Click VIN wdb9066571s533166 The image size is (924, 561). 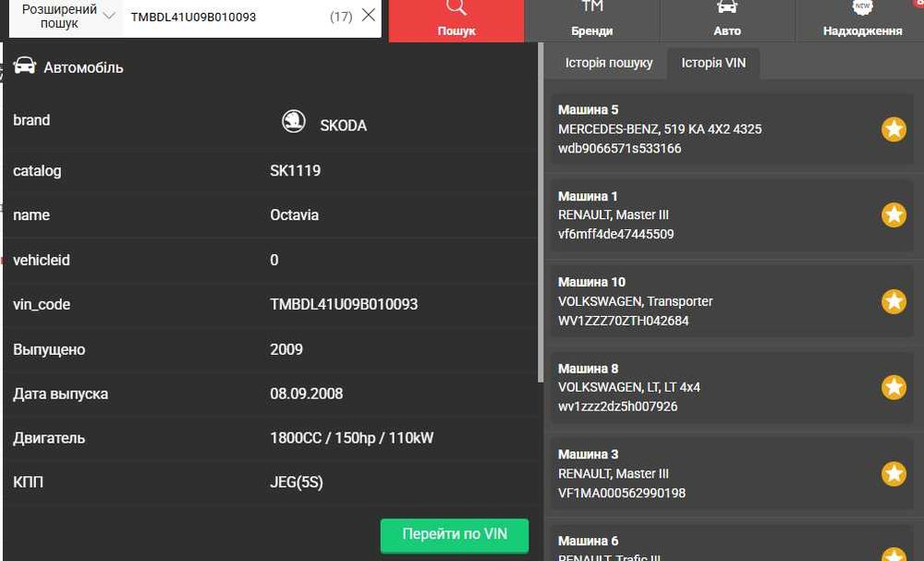(x=619, y=149)
